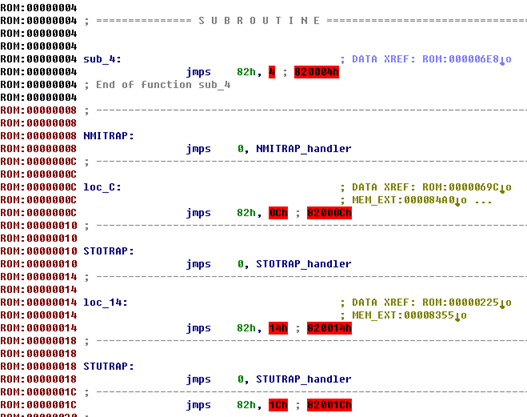527x417 pixels.
Task: Follow the STUTRAP_handler reference
Action: (304, 379)
